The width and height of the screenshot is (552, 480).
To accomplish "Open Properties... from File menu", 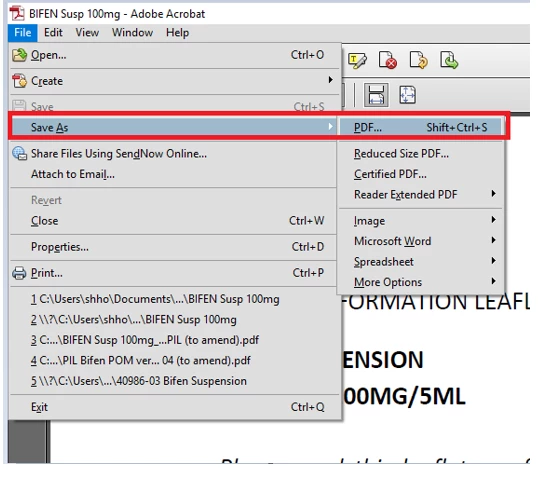I will tap(174, 247).
